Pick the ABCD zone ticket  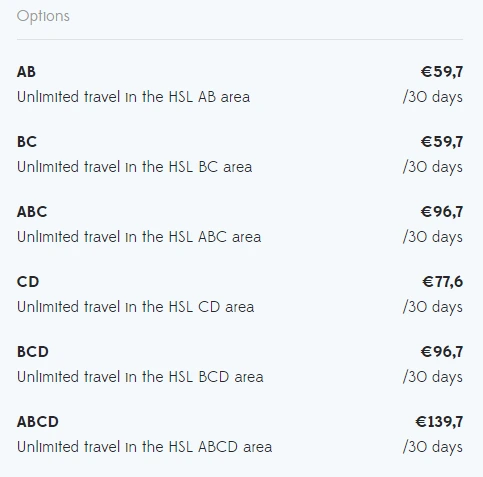(240, 434)
